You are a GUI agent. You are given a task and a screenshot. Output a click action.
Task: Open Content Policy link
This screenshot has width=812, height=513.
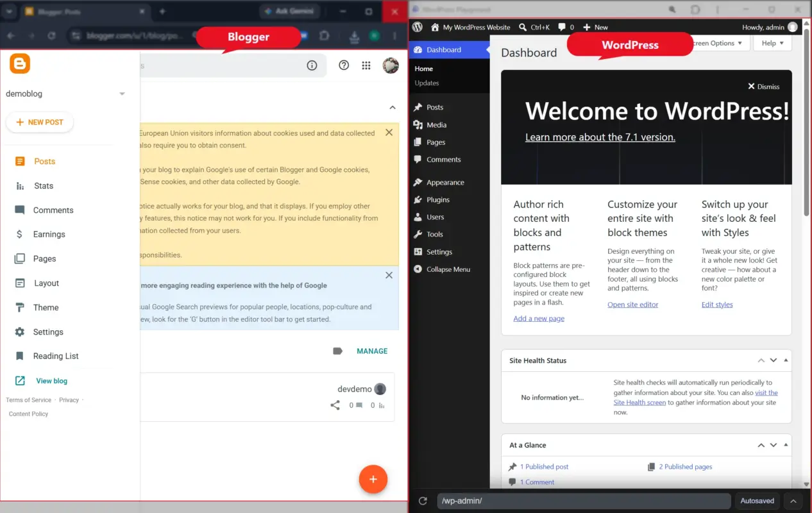point(29,414)
